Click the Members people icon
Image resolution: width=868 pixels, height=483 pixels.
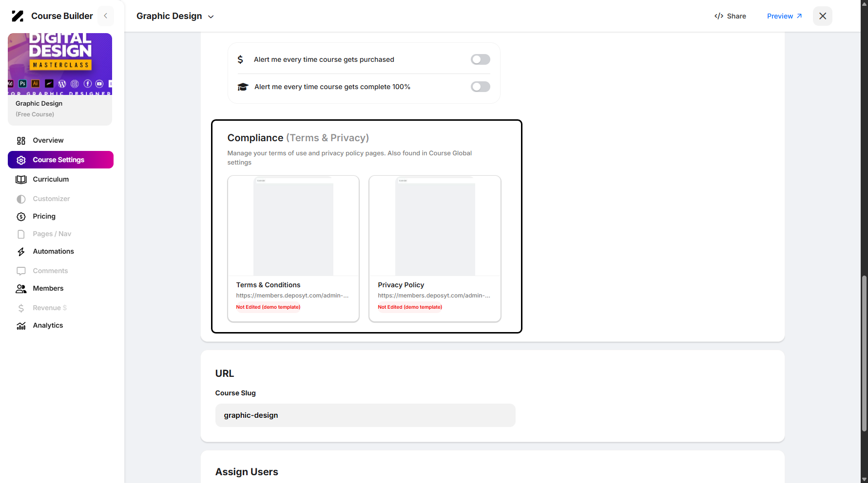pos(21,289)
